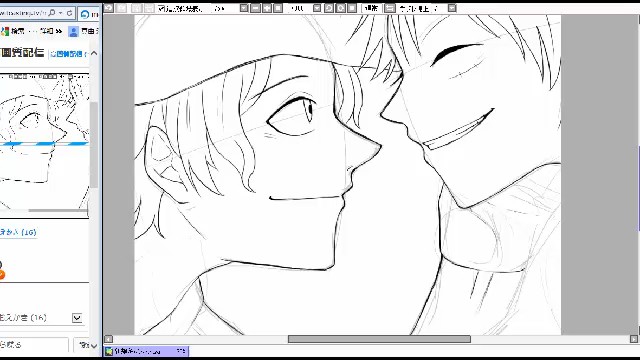Rotate the canvas counterclockwise
This screenshot has width=640, height=360.
(329, 8)
